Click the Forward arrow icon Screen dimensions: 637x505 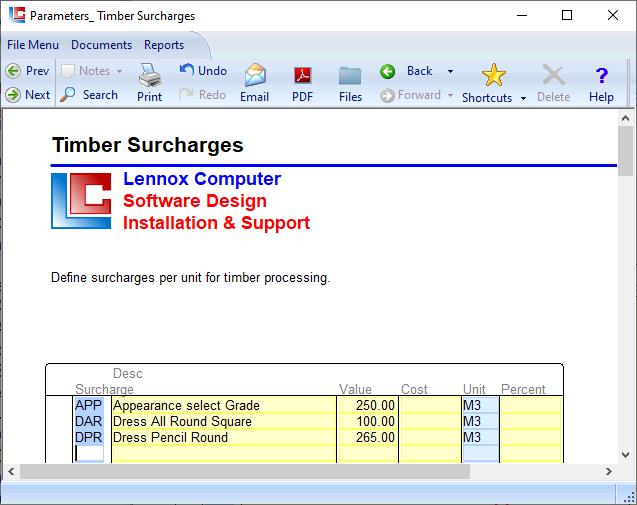[x=387, y=95]
